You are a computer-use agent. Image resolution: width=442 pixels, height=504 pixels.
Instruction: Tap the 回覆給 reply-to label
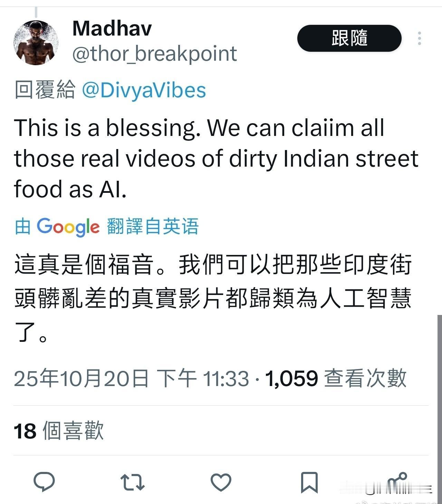coord(45,90)
